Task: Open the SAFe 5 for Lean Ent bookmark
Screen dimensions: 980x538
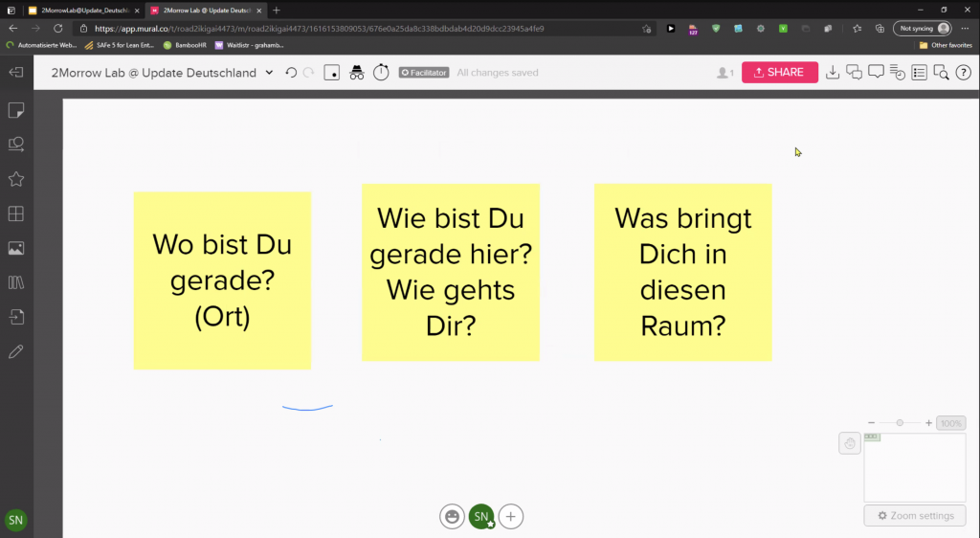Action: click(x=120, y=45)
